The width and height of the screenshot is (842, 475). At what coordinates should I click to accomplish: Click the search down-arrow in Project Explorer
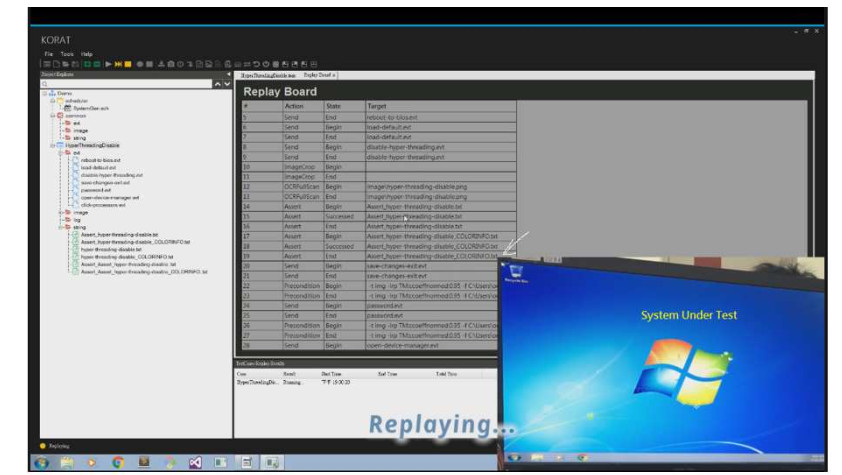coord(227,84)
